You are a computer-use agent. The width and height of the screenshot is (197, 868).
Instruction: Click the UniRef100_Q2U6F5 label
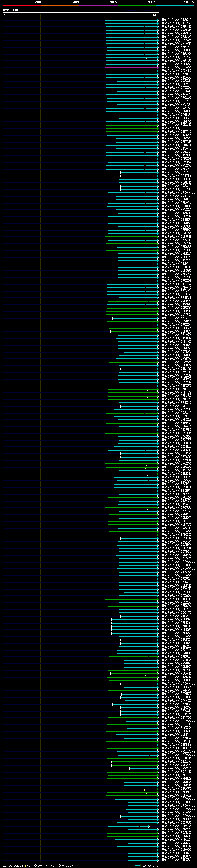176,789
